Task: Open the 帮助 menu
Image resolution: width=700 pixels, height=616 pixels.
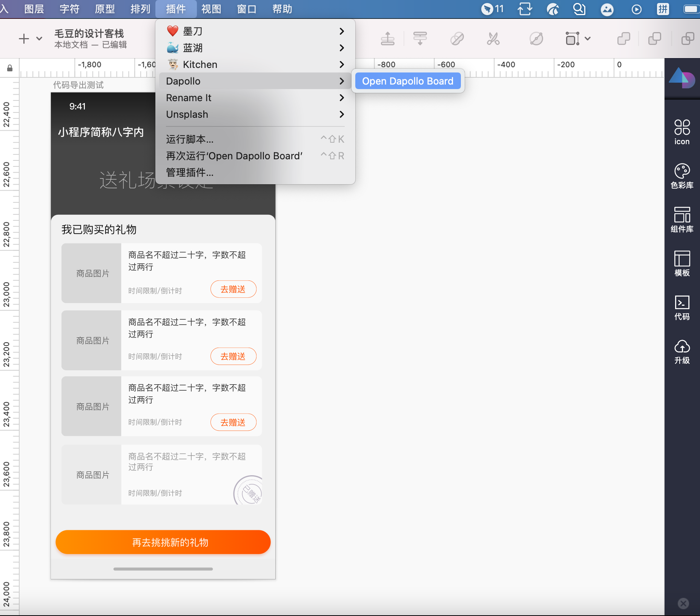Action: [x=282, y=9]
